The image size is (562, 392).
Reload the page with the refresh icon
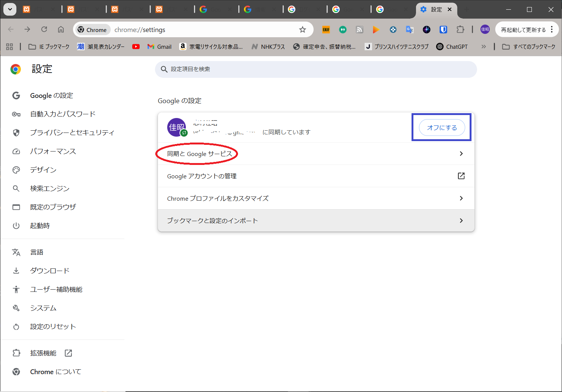click(x=44, y=30)
